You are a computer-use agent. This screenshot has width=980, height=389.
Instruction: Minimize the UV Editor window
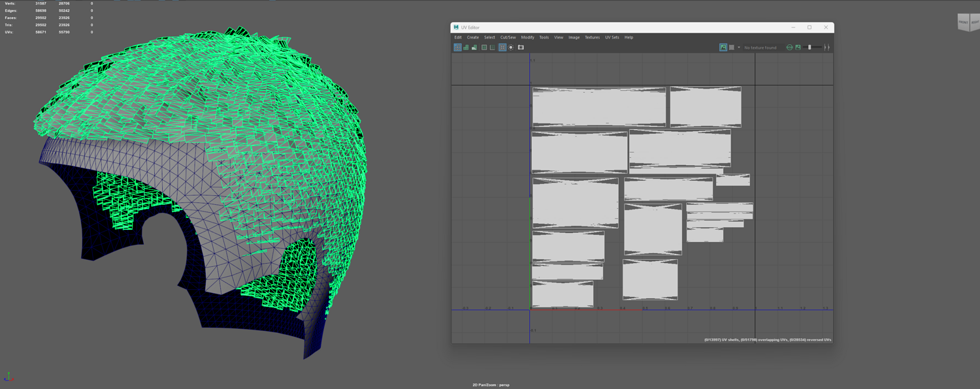tap(793, 27)
